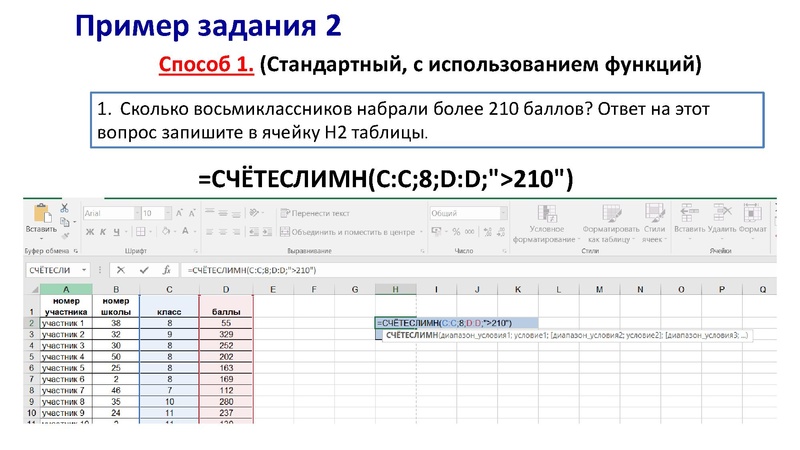
Task: Click the баллы header cell
Action: pos(226,306)
